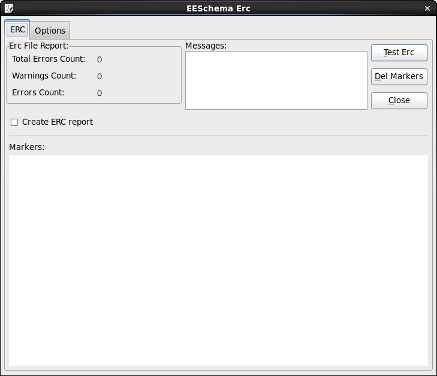
Task: Click the Markers label
Action: click(27, 147)
